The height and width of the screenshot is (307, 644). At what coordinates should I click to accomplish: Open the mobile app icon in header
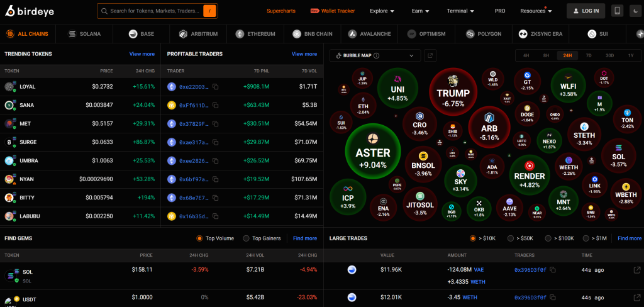[x=617, y=11]
